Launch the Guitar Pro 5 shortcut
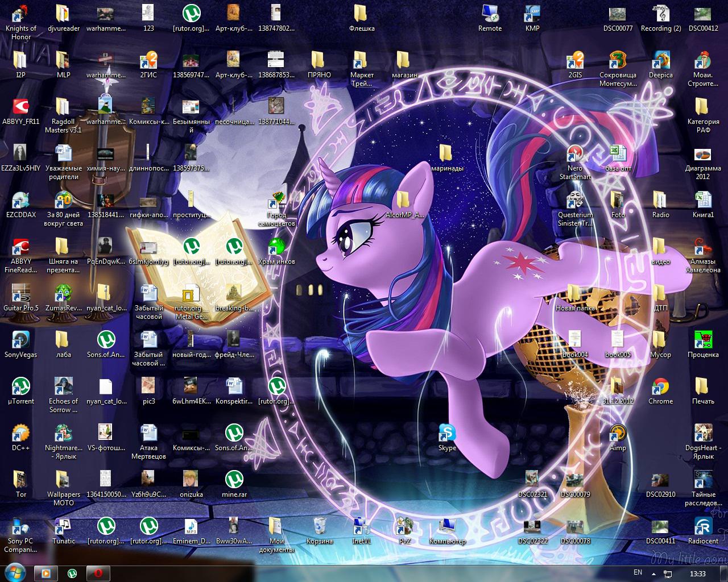The height and width of the screenshot is (582, 728). tap(21, 298)
